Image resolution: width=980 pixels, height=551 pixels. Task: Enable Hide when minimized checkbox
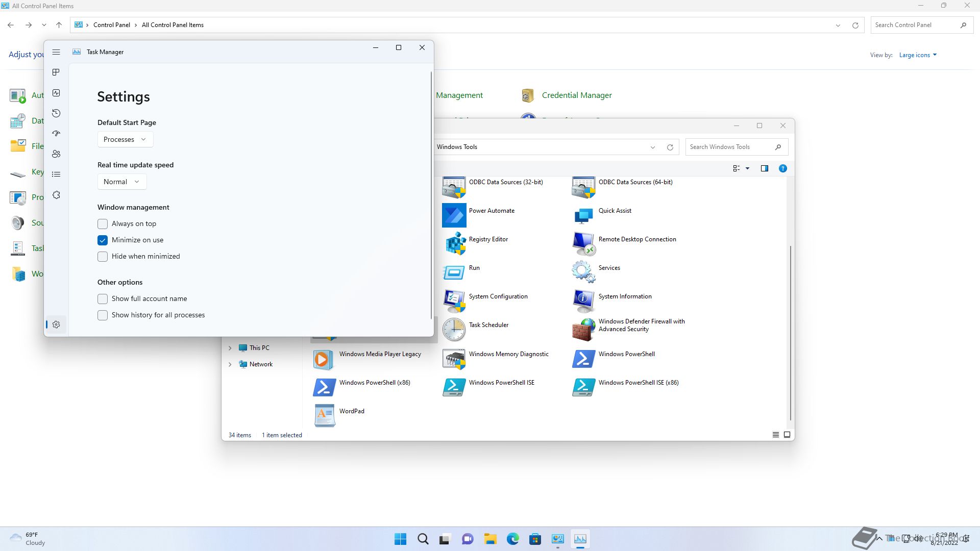(103, 257)
